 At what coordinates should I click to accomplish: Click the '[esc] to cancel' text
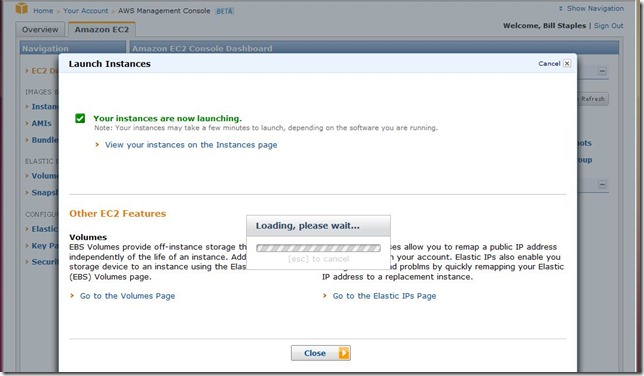pyautogui.click(x=318, y=259)
